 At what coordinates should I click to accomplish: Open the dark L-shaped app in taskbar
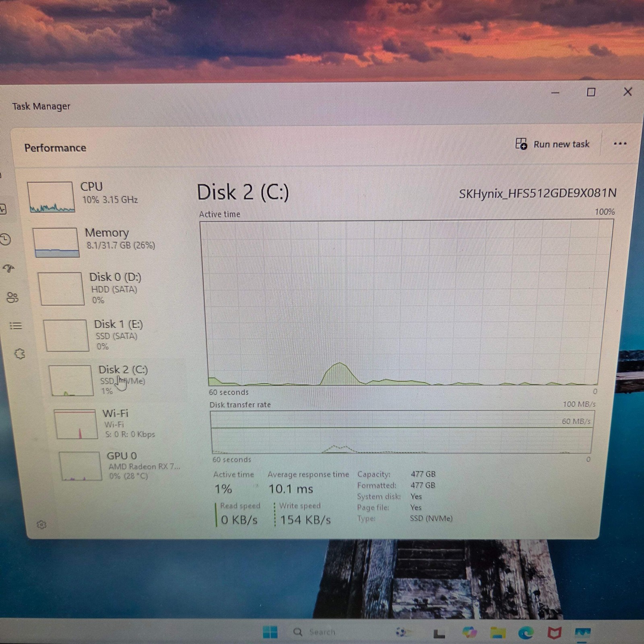coord(439,633)
